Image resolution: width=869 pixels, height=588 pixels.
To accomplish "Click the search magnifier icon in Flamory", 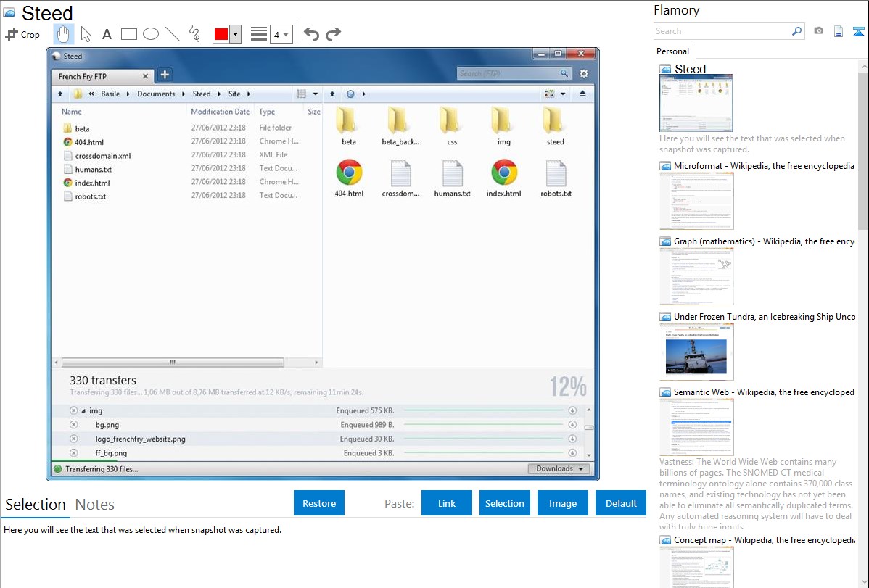I will click(796, 31).
